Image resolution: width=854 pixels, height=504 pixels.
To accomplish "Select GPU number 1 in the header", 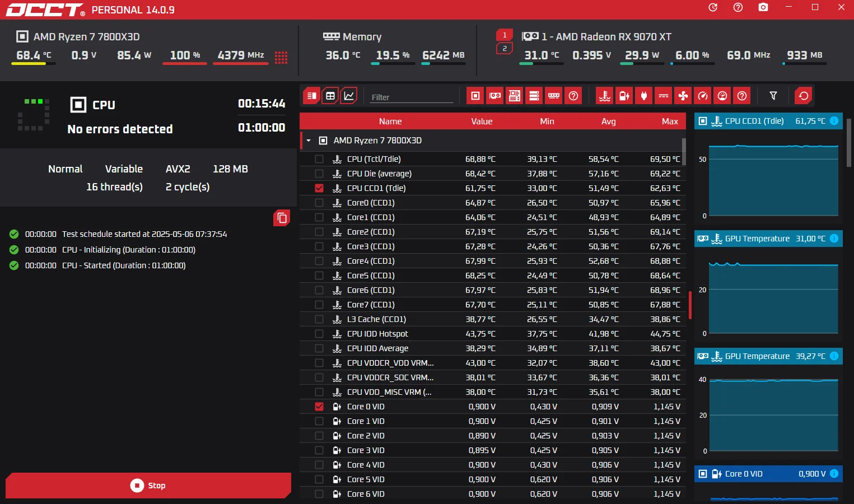I will tap(505, 35).
